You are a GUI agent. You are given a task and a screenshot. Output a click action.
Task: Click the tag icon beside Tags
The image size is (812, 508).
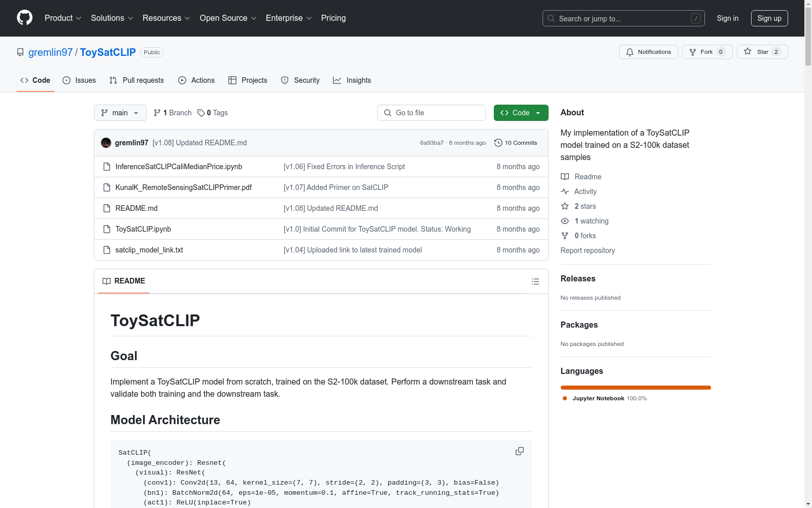201,113
